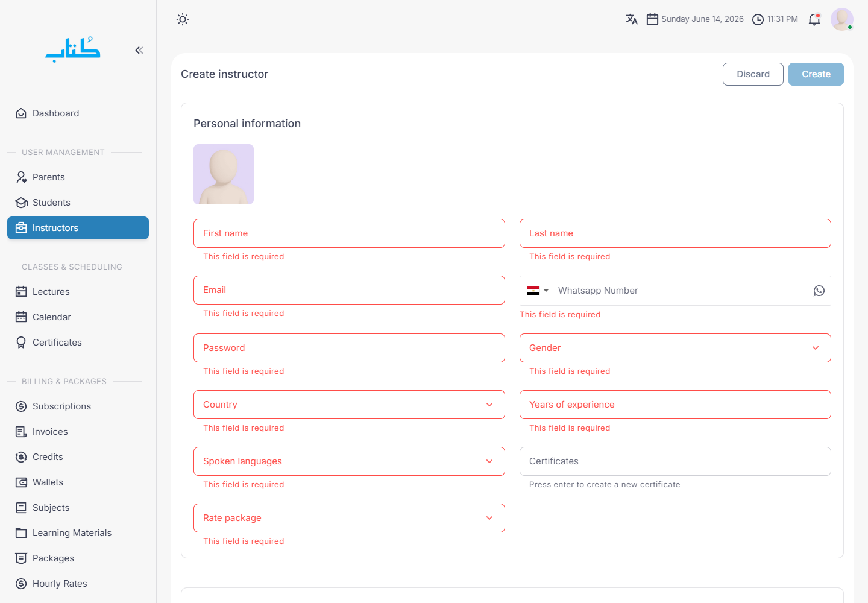The width and height of the screenshot is (868, 603).
Task: Click the Parents person icon
Action: point(21,177)
